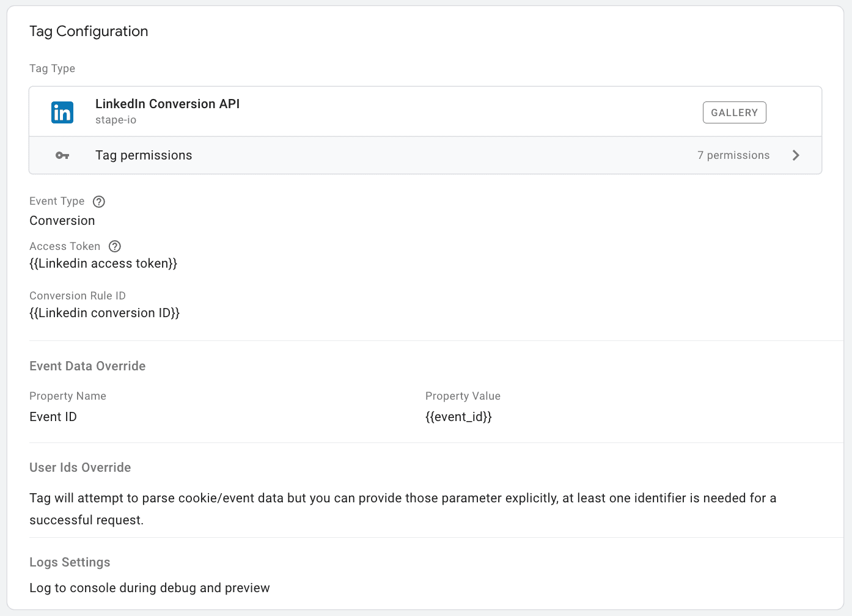Click the Log to console during debug option
Screen dimensions: 852x616
[149, 588]
